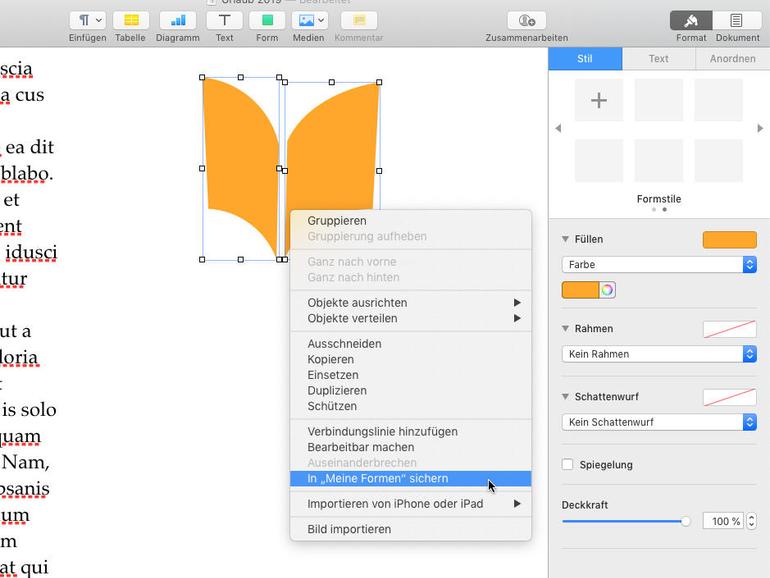Viewport: 770px width, 578px height.
Task: Open the Farbe fill type dropdown
Action: point(659,265)
